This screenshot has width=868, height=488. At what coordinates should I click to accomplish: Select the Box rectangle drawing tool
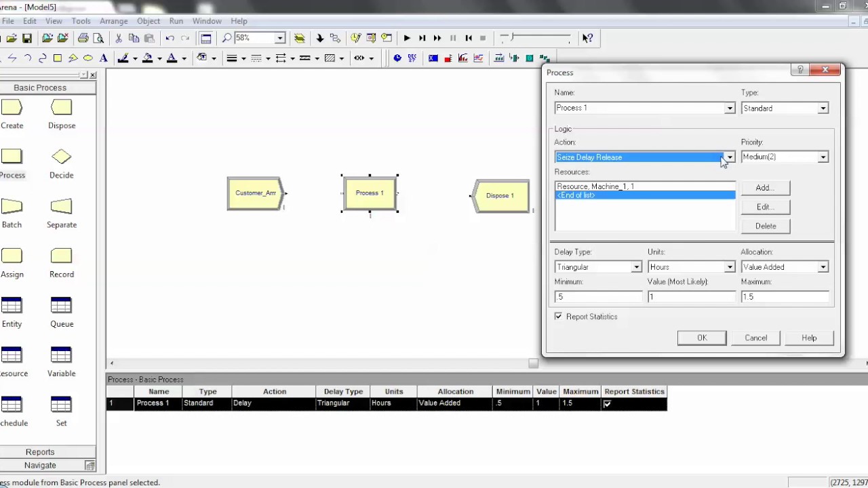pos(58,58)
